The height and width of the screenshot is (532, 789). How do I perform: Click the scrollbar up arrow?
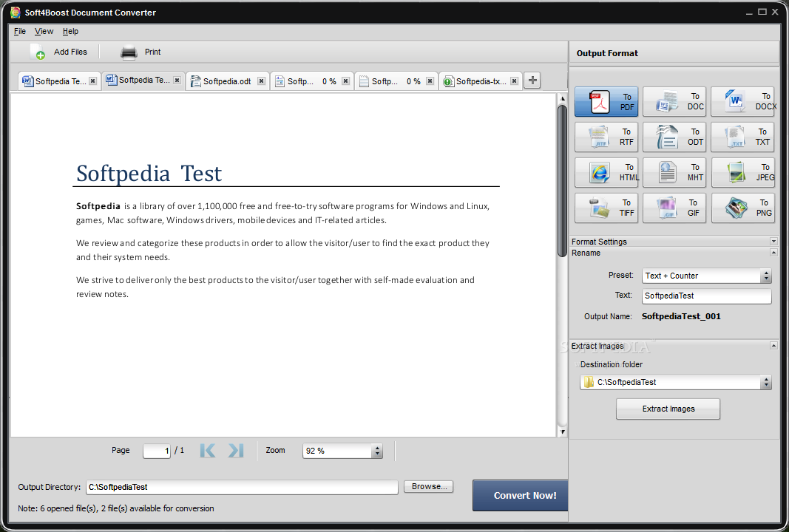click(x=562, y=99)
